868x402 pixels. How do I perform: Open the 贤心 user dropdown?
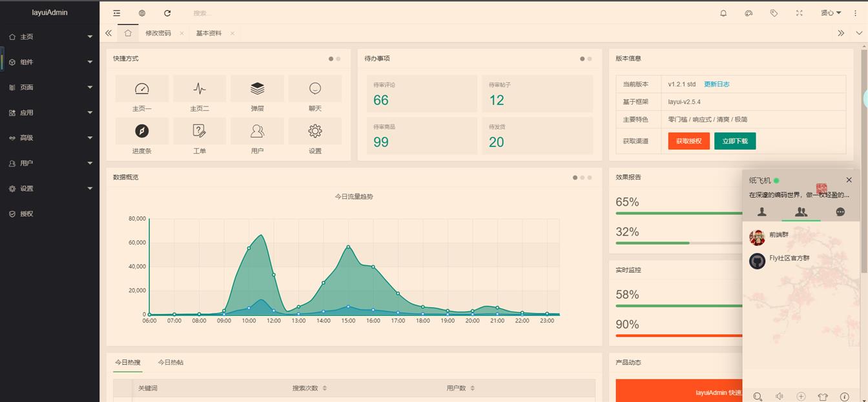(x=831, y=13)
